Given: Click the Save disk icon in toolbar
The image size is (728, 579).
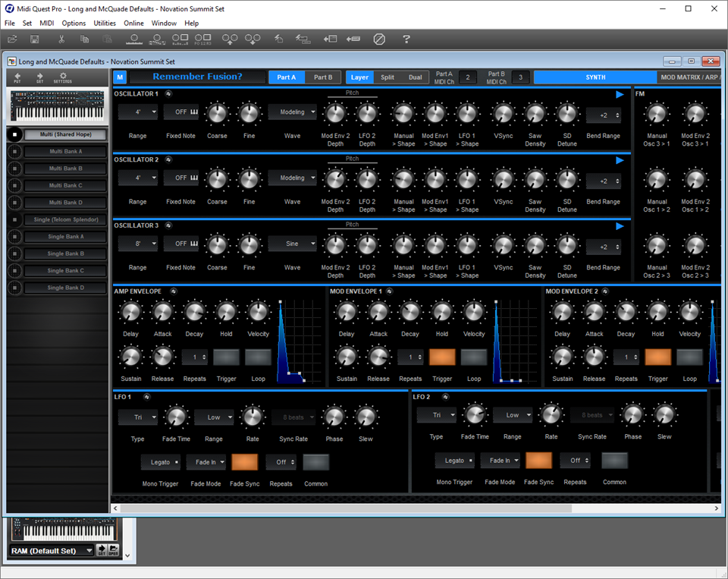Looking at the screenshot, I should [x=35, y=39].
